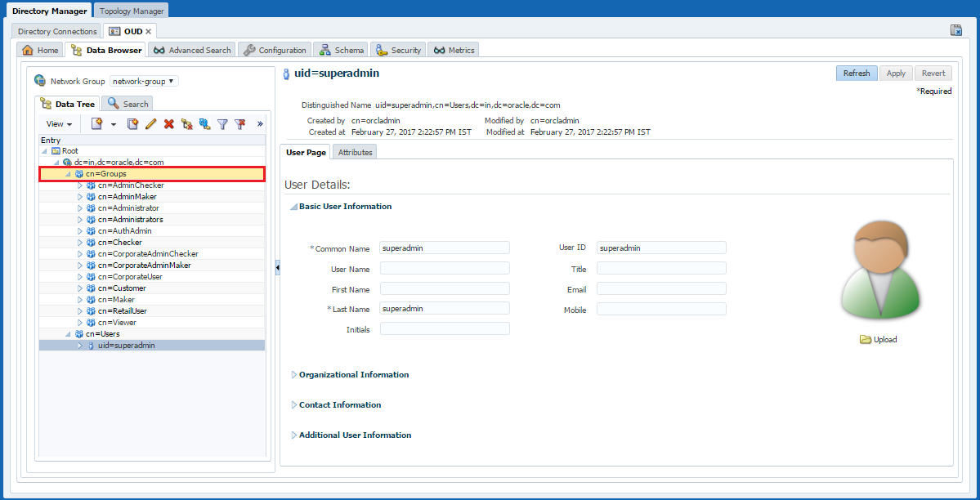Click the delete subtree icon
The width and height of the screenshot is (980, 500).
[x=186, y=123]
